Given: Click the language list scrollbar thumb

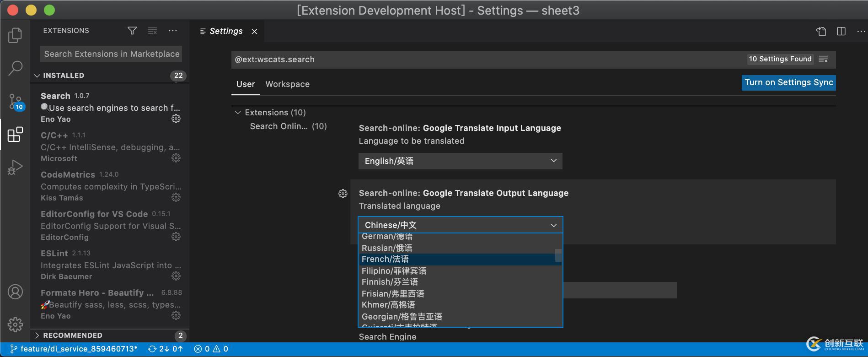Looking at the screenshot, I should [x=558, y=255].
